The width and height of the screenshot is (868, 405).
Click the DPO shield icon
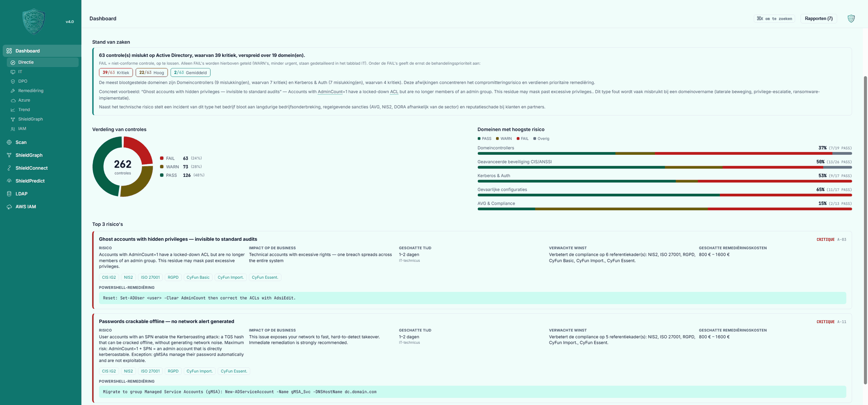click(13, 82)
